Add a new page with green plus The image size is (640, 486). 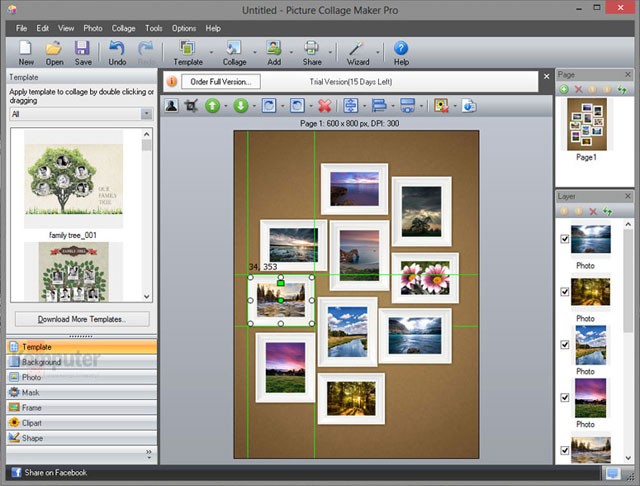point(564,90)
